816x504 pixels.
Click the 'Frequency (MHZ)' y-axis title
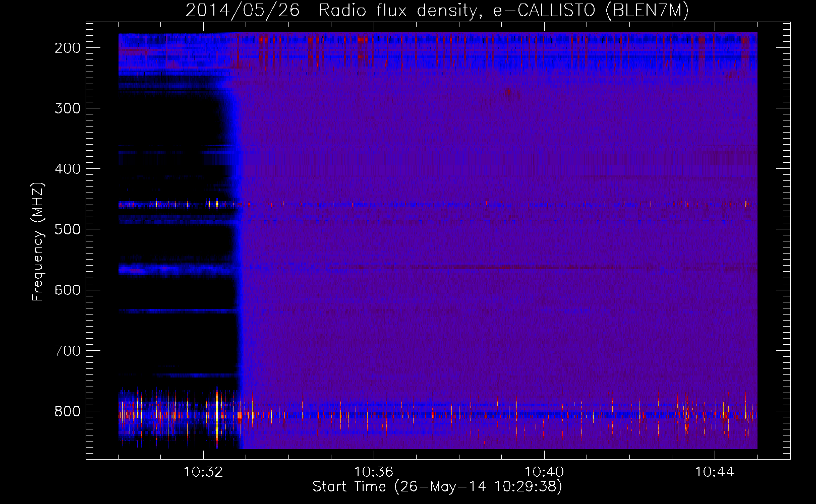[38, 241]
